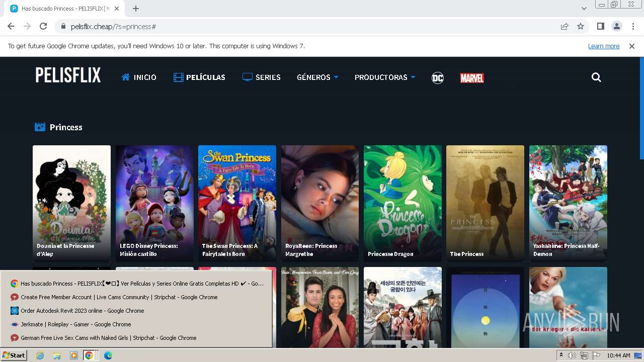Click the PELISFLIX logo
Viewport: 644px width, 362px height.
68,75
